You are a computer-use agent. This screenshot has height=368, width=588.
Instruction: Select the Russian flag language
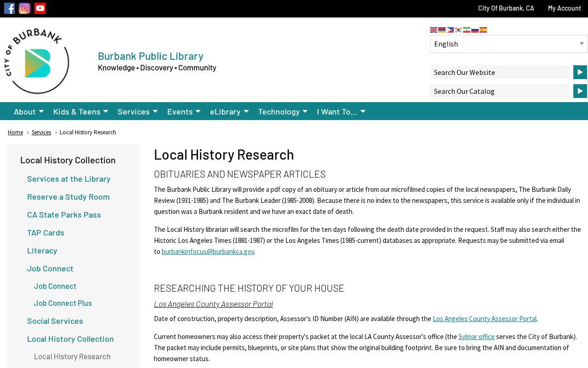point(475,30)
